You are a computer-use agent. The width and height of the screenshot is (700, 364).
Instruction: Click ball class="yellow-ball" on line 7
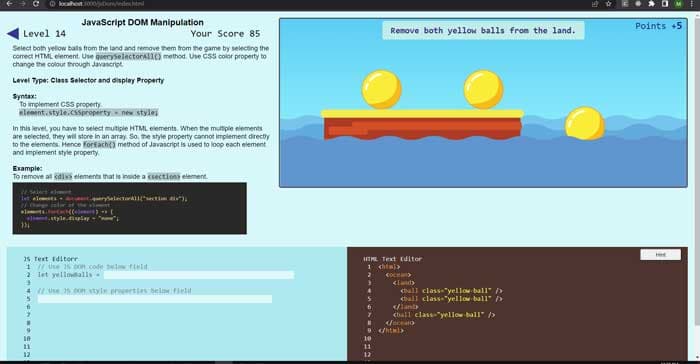444,315
